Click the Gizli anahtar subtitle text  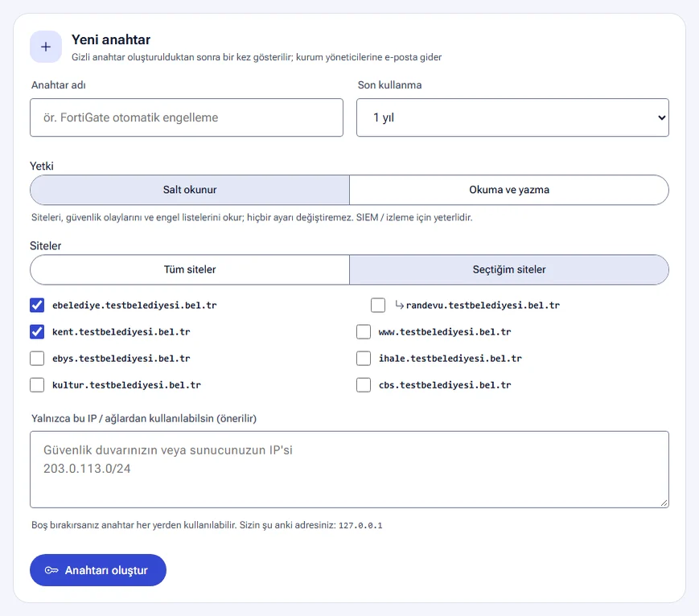click(257, 57)
